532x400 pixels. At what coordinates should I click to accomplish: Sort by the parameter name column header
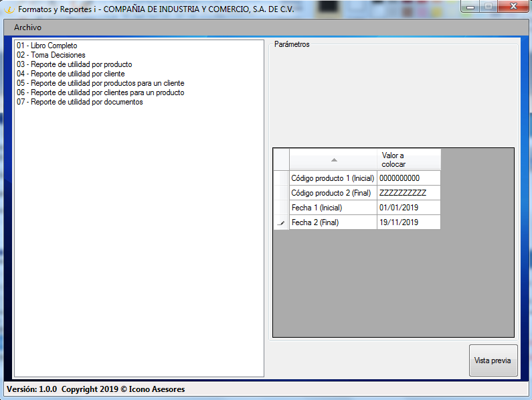(x=333, y=159)
